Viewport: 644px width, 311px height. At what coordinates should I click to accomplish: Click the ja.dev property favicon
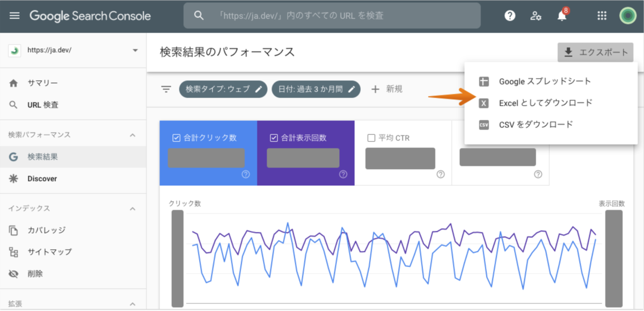click(14, 50)
